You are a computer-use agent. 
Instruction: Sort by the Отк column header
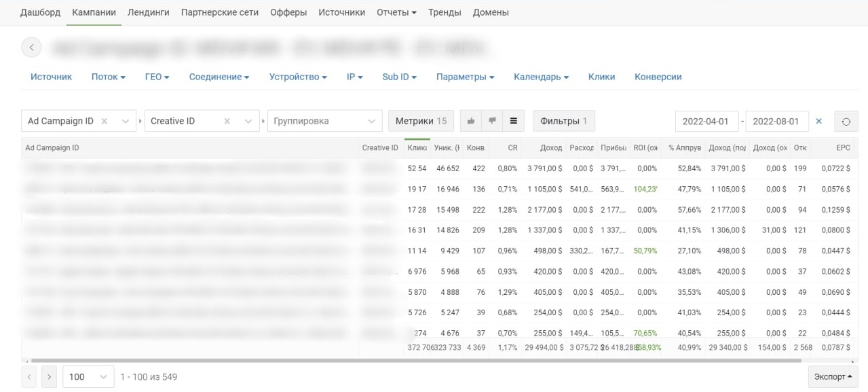click(800, 147)
